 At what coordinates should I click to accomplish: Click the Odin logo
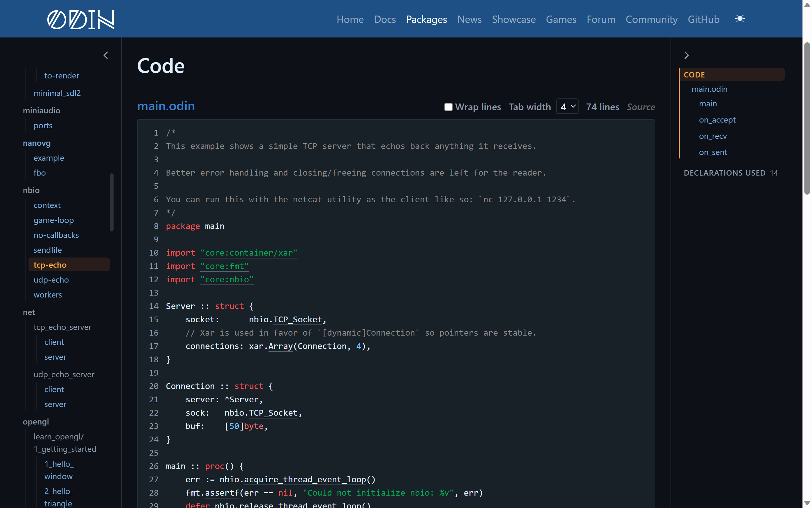[81, 19]
